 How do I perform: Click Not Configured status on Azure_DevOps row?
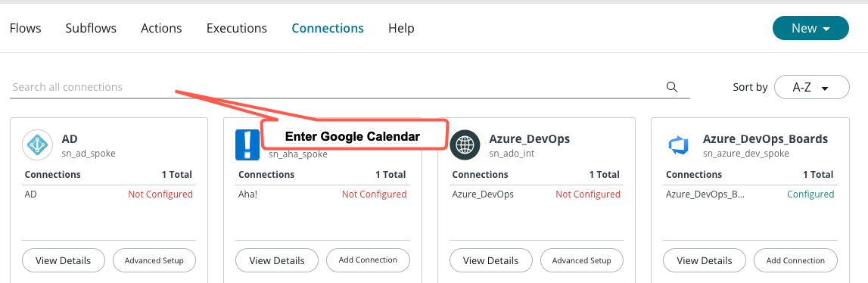588,194
